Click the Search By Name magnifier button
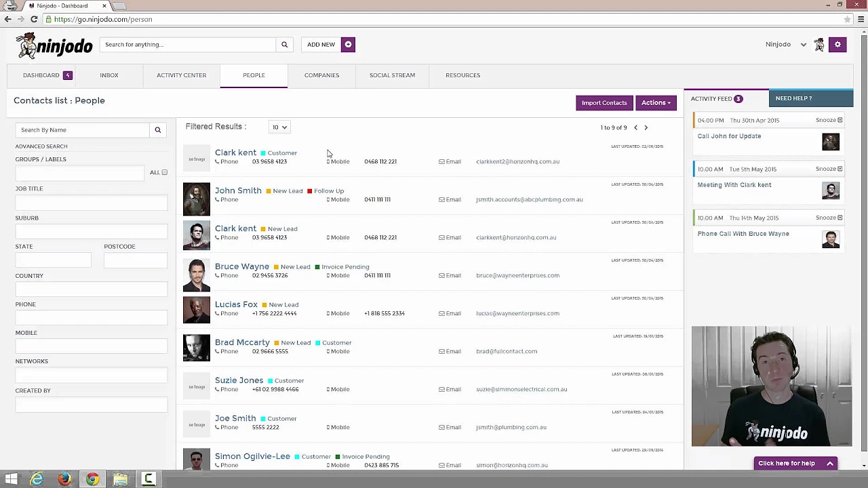Image resolution: width=868 pixels, height=488 pixels. [157, 130]
